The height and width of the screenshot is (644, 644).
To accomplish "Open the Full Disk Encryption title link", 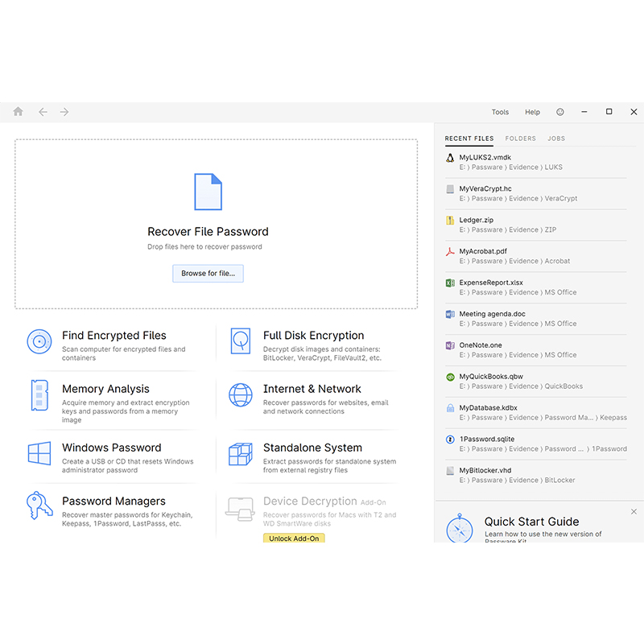I will tap(313, 336).
